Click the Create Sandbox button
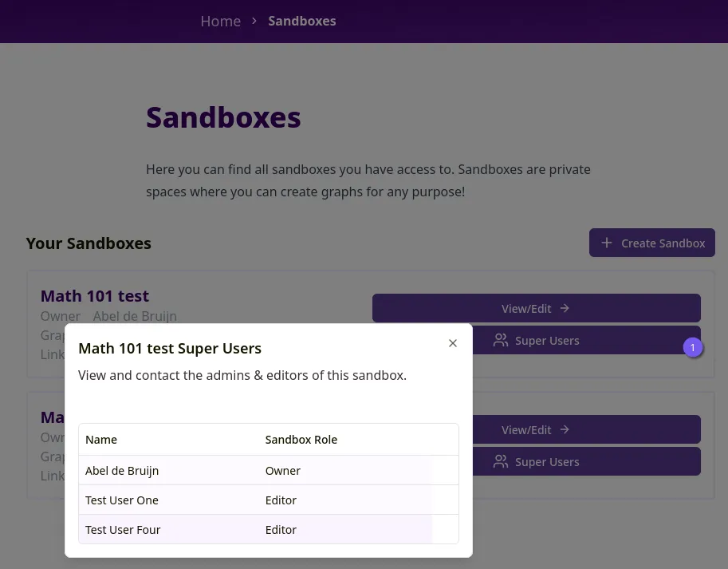The height and width of the screenshot is (569, 728). (x=652, y=243)
